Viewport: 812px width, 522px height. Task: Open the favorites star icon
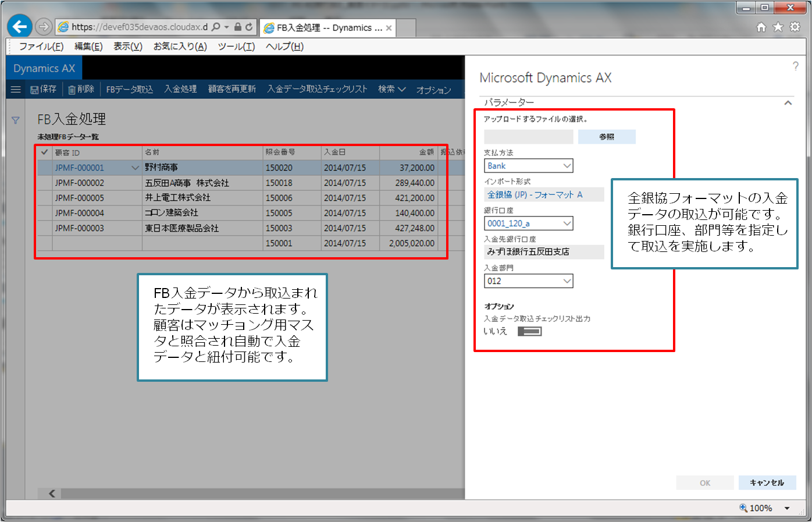click(x=778, y=27)
